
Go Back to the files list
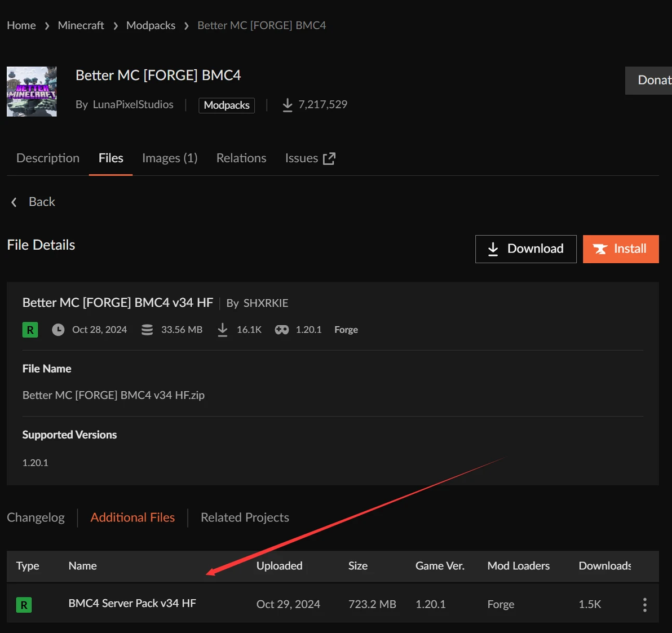click(33, 202)
